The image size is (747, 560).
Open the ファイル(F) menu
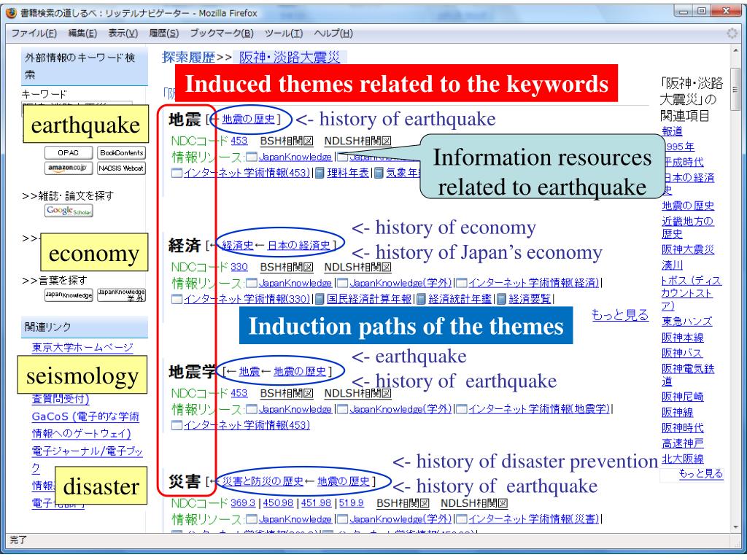[34, 33]
